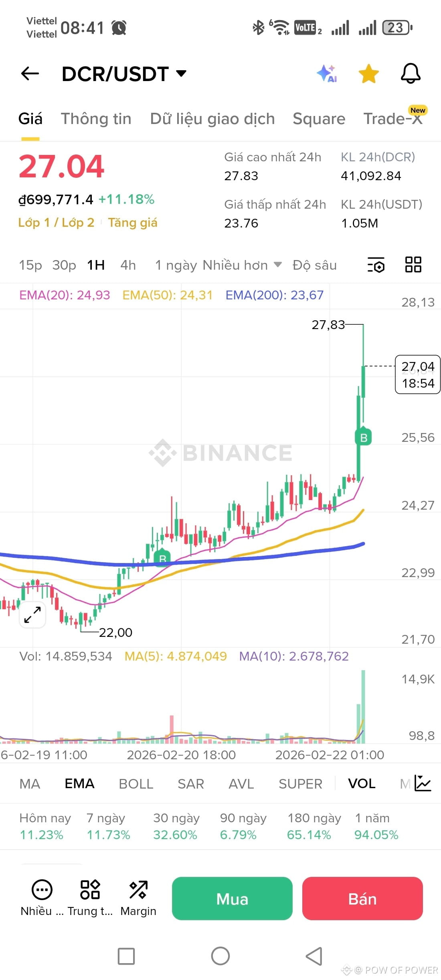441x980 pixels.
Task: Tap the EMA(20): 24,93 legend
Action: click(x=65, y=295)
